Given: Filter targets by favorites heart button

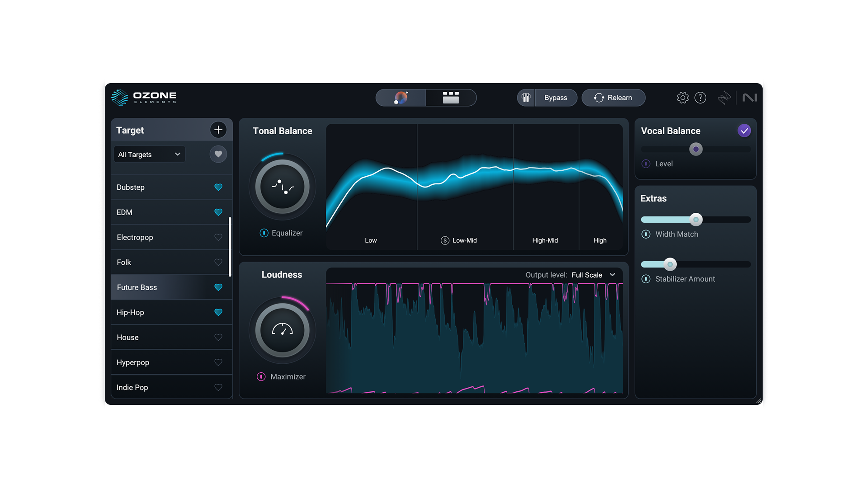Looking at the screenshot, I should pyautogui.click(x=218, y=154).
